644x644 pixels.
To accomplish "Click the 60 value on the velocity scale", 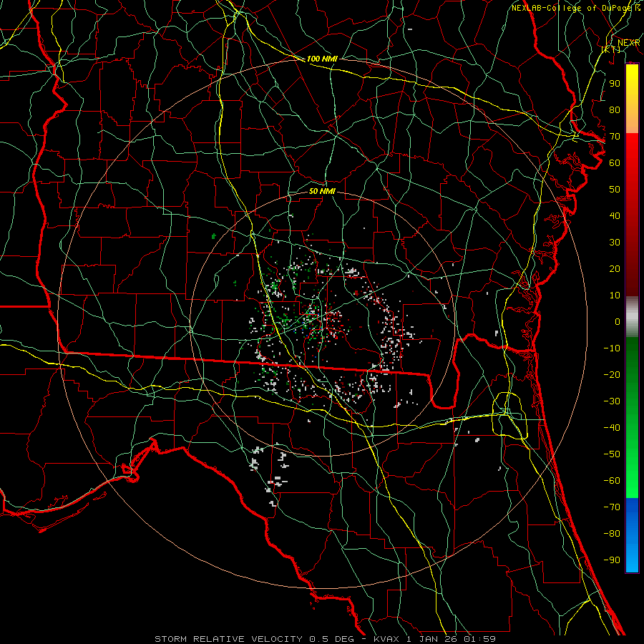I will point(615,162).
